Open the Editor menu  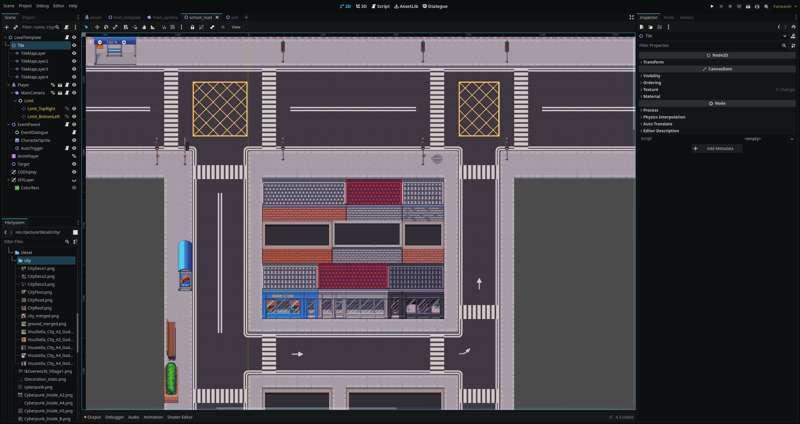tap(59, 6)
